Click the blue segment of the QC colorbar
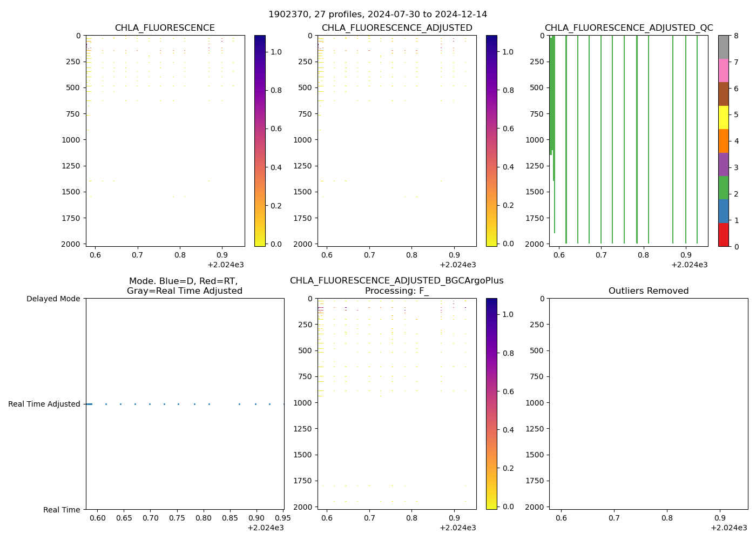 point(723,211)
